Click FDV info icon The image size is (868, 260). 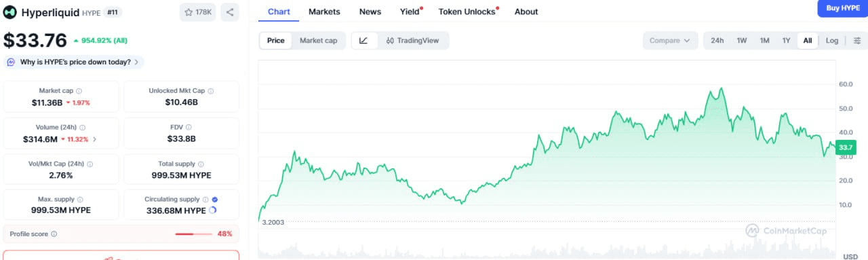point(189,128)
